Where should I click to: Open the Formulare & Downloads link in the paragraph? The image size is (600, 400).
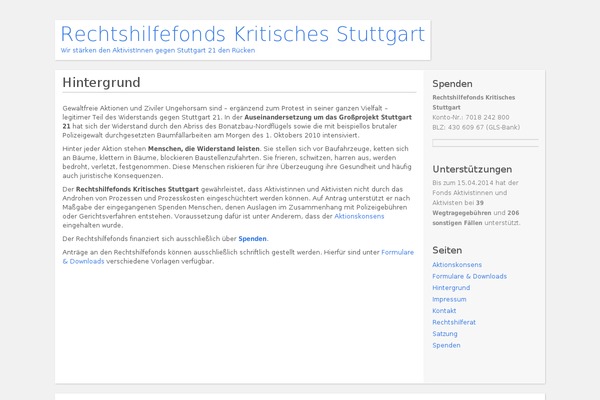pos(238,257)
